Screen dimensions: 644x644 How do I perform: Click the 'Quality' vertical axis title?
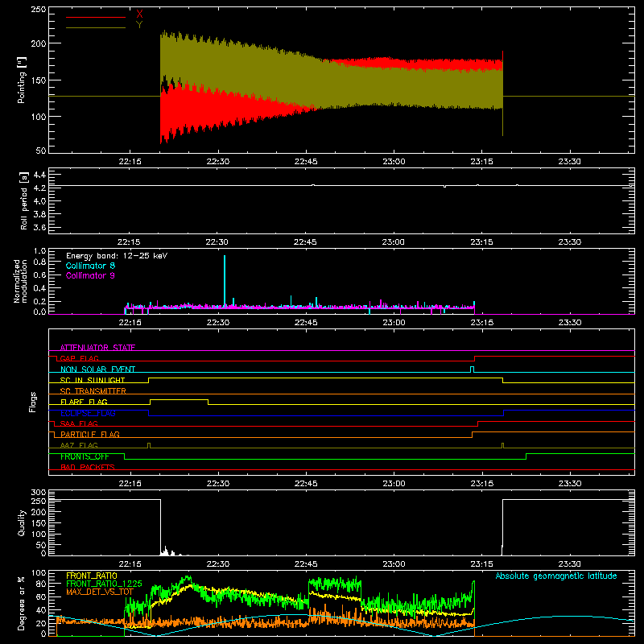(22, 522)
